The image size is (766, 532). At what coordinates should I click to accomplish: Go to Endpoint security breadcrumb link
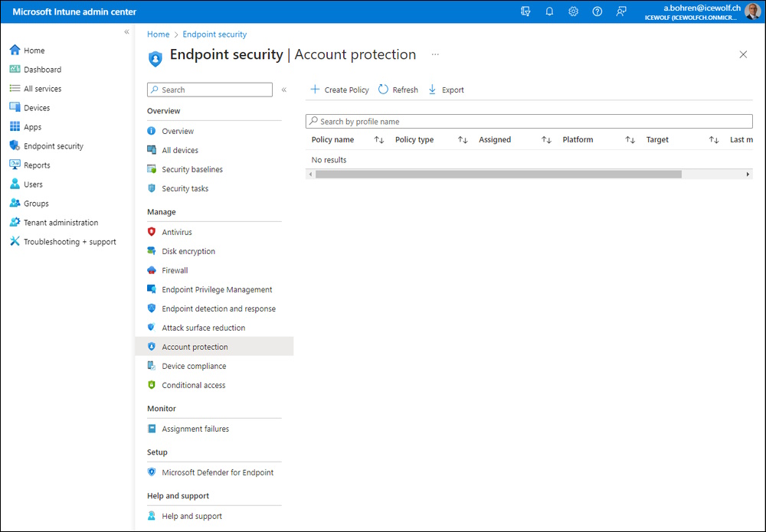[214, 34]
